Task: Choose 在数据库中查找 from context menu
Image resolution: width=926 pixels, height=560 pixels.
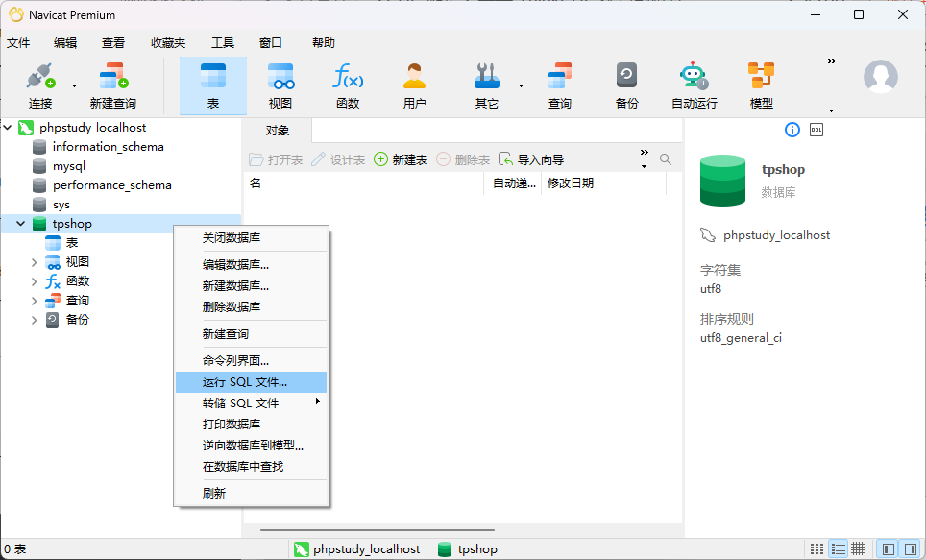Action: pyautogui.click(x=251, y=467)
